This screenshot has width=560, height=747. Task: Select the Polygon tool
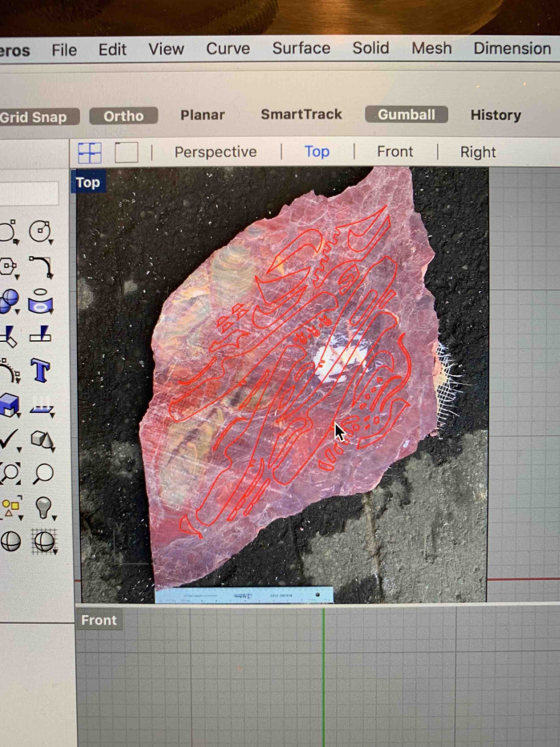[x=7, y=267]
